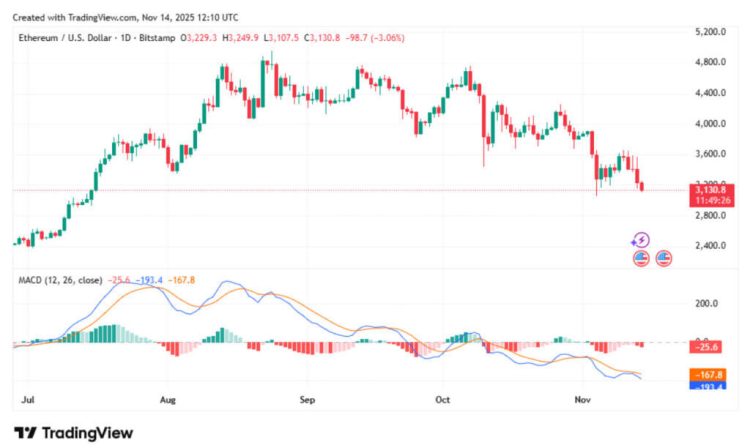Click the red -25.6 histogram value label
Screen dimensions: 750x448
(x=714, y=346)
